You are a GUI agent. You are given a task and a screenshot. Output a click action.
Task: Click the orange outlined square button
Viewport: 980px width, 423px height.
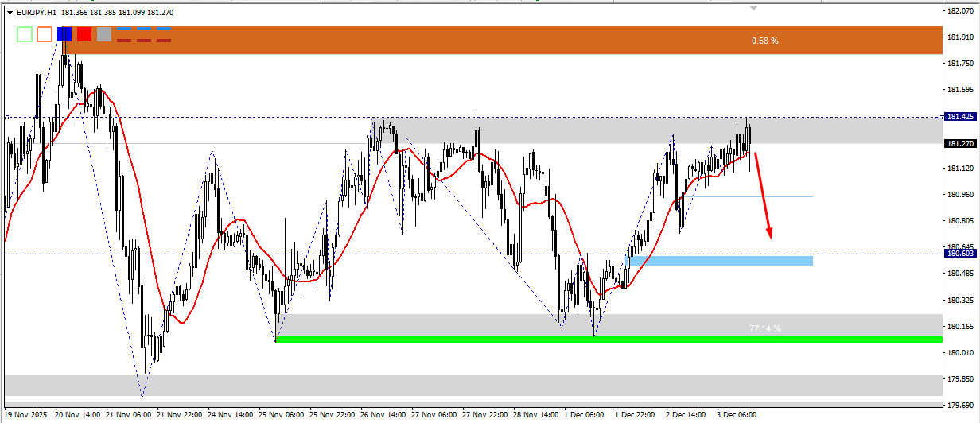[x=45, y=34]
